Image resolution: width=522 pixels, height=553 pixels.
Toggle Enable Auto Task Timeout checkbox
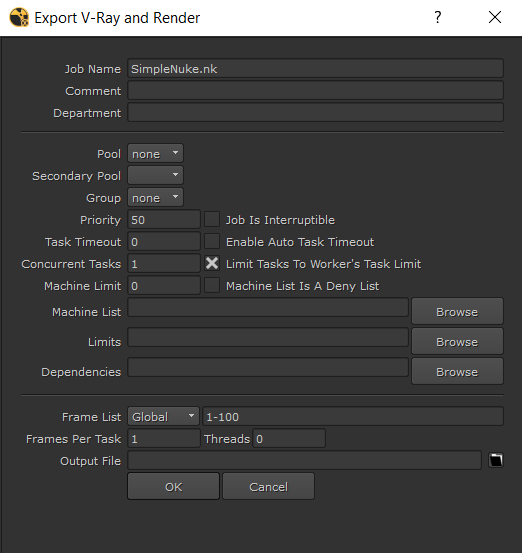[212, 242]
